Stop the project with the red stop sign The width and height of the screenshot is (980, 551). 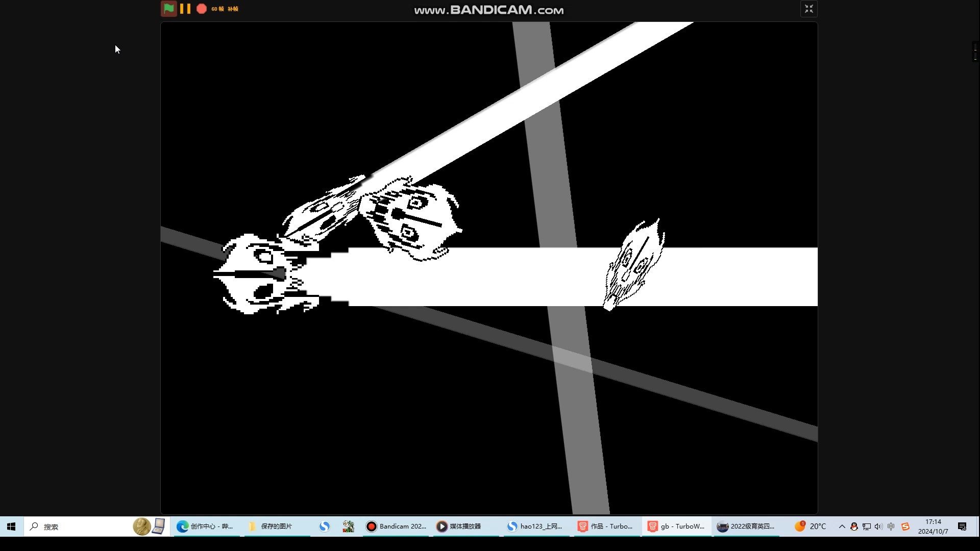click(x=202, y=9)
